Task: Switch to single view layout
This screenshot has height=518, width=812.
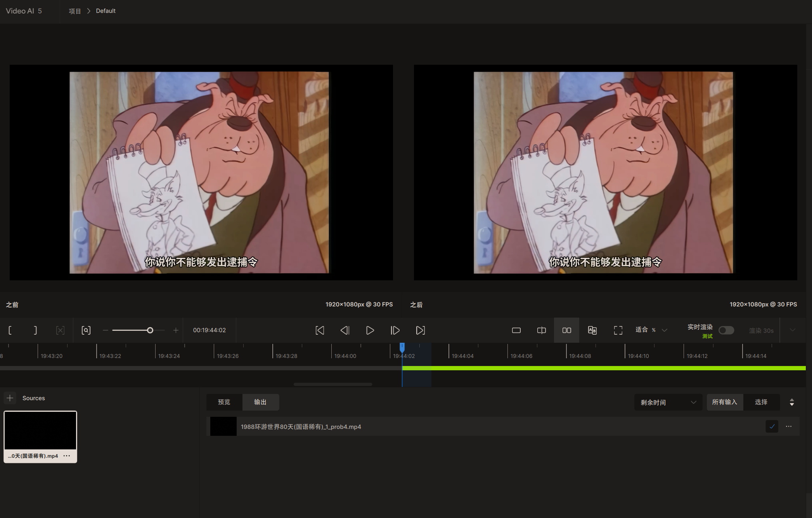Action: [516, 330]
